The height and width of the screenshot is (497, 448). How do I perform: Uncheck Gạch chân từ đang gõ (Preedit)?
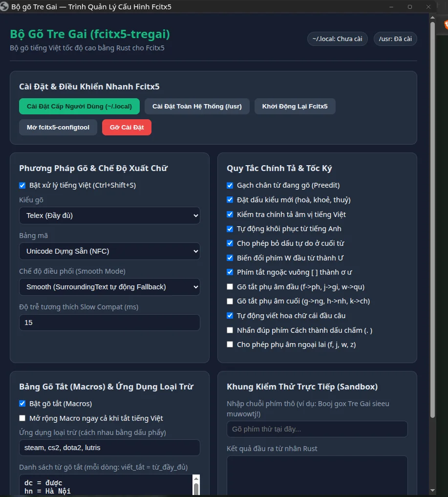point(230,185)
